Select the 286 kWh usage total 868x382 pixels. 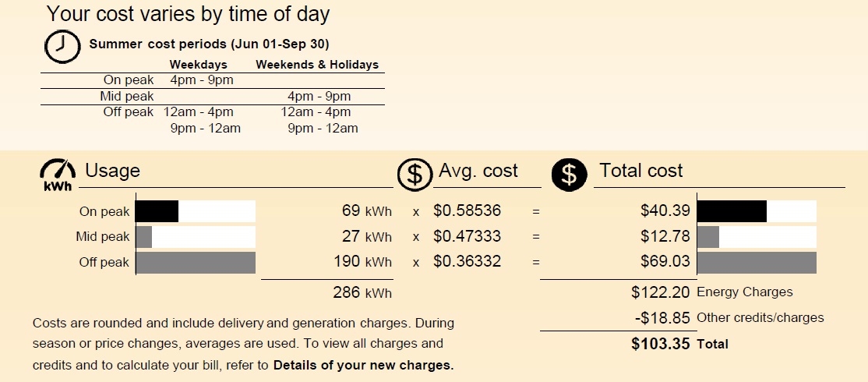(x=362, y=292)
